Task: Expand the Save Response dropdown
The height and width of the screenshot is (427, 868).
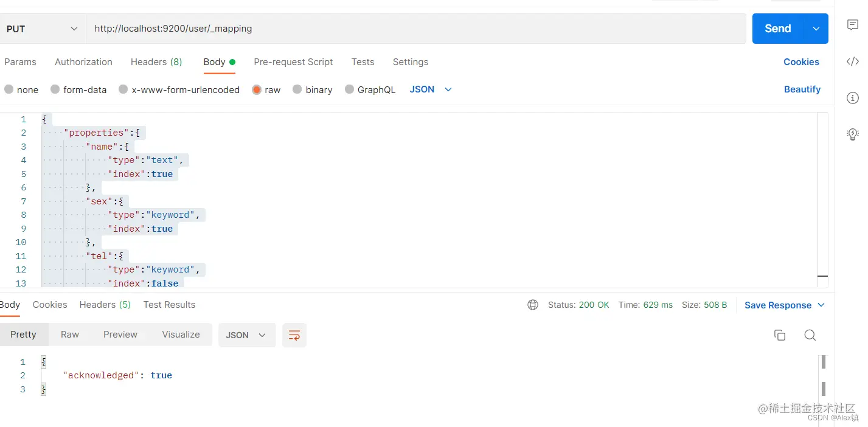Action: pos(821,305)
